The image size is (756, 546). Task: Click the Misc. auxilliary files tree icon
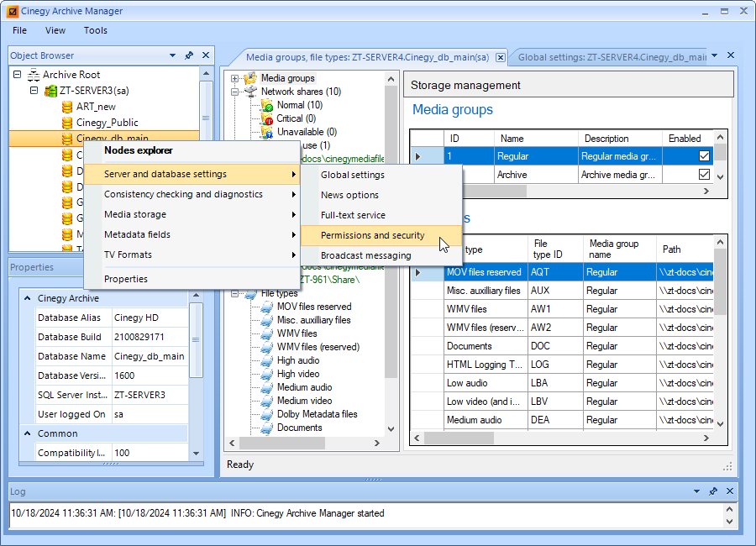tap(266, 320)
